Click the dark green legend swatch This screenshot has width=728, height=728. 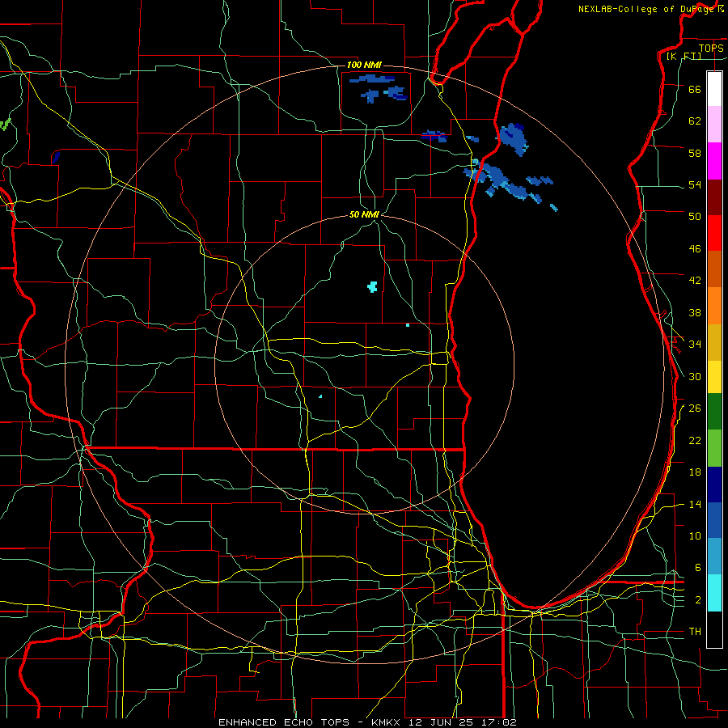[x=714, y=412]
